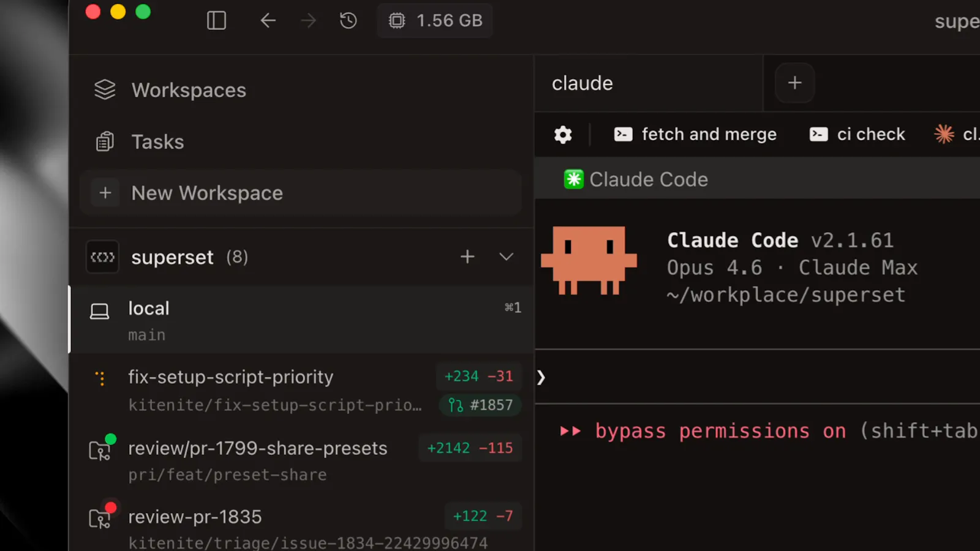Run the ci check preset
980x551 pixels.
[x=857, y=134]
